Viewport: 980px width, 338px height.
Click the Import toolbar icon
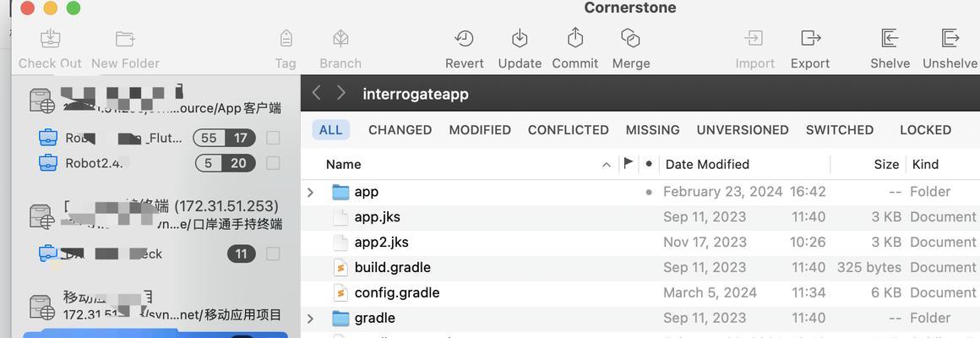click(x=754, y=39)
